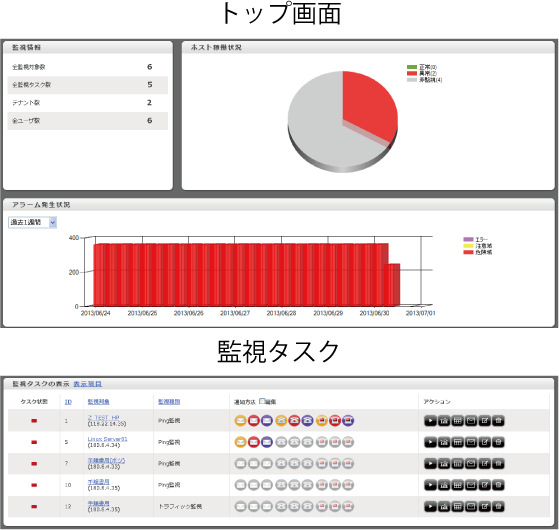Click the start (play) action icon for task ID 1
The height and width of the screenshot is (530, 559).
[430, 421]
